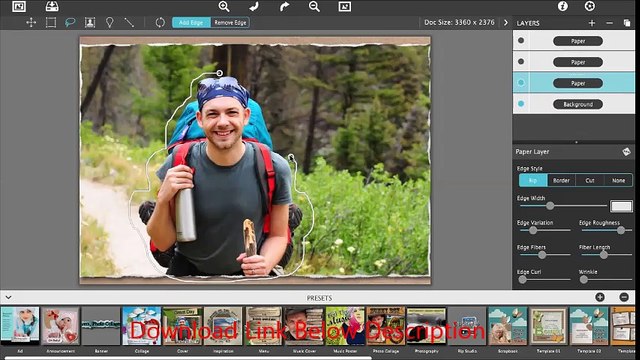The width and height of the screenshot is (640, 360).
Task: Select the rectangle selection tool
Action: pyautogui.click(x=51, y=22)
